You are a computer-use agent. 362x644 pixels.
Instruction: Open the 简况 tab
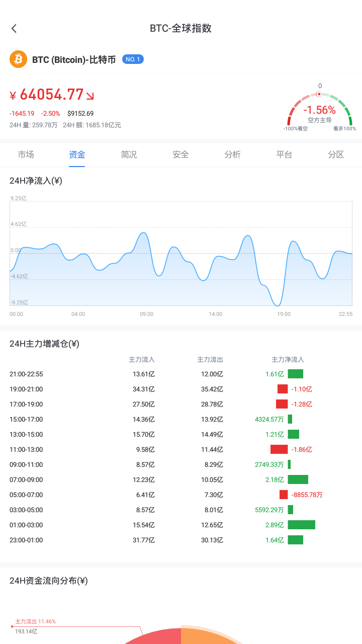coord(129,154)
